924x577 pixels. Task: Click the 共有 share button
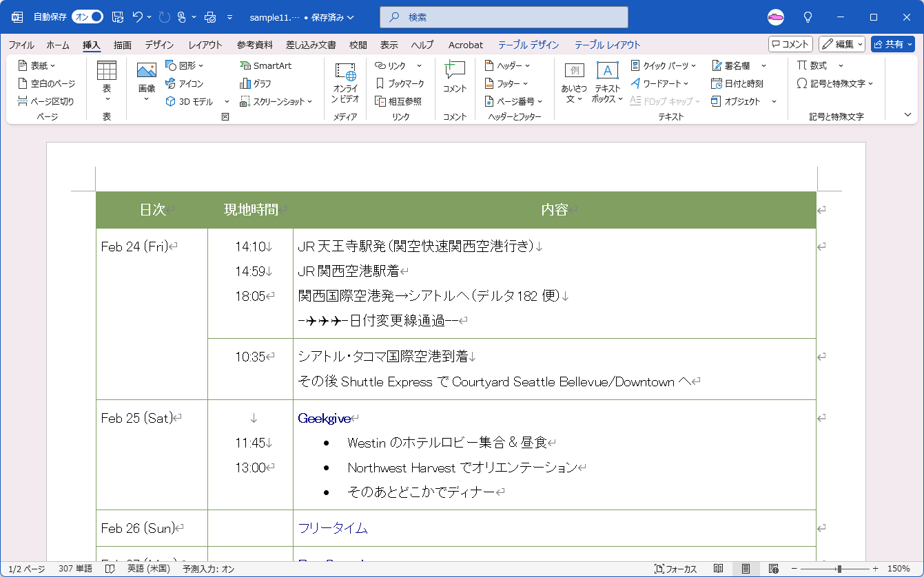pos(892,44)
